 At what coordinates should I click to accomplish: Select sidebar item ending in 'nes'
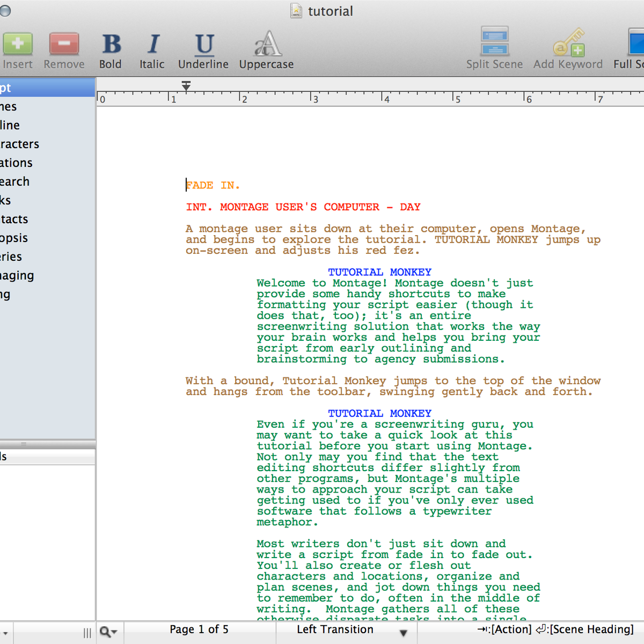pyautogui.click(x=48, y=106)
